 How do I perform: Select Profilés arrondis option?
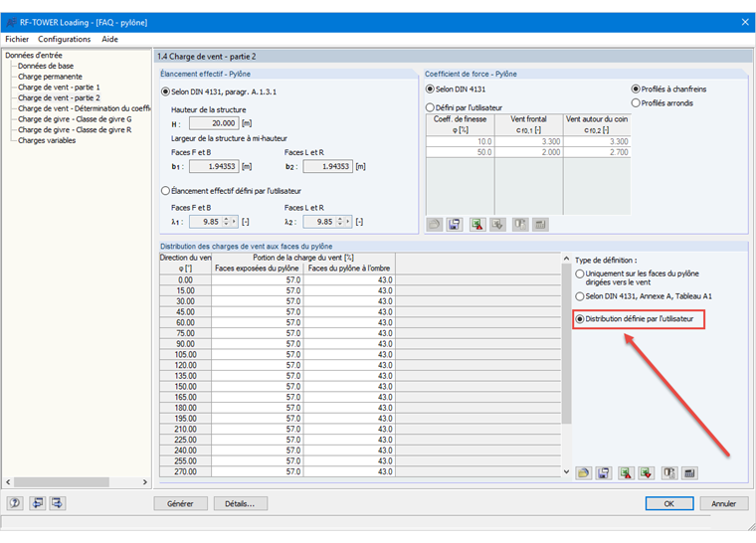(636, 103)
